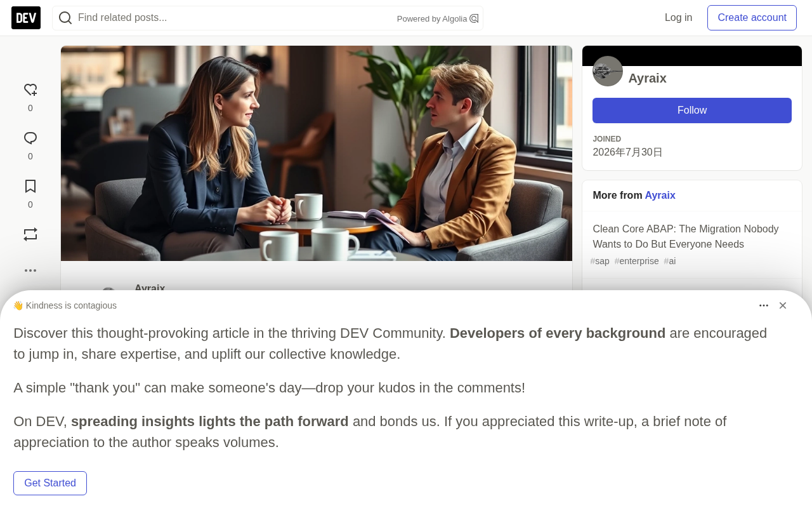
Task: Click the Get Started button
Action: (50, 483)
